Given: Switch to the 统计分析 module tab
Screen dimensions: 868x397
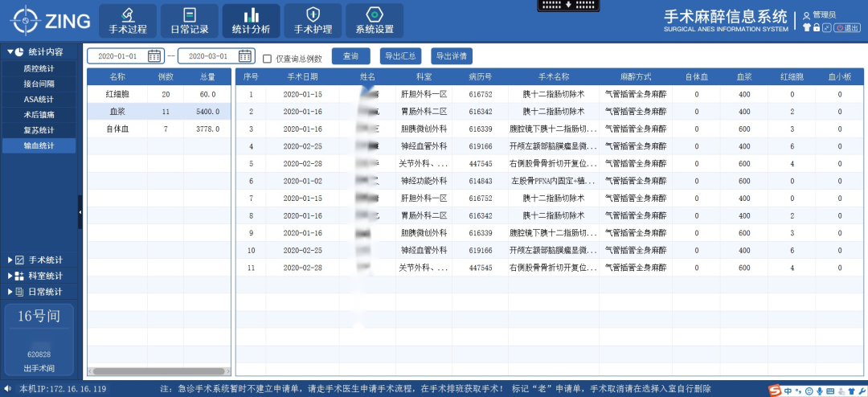Looking at the screenshot, I should pyautogui.click(x=252, y=21).
